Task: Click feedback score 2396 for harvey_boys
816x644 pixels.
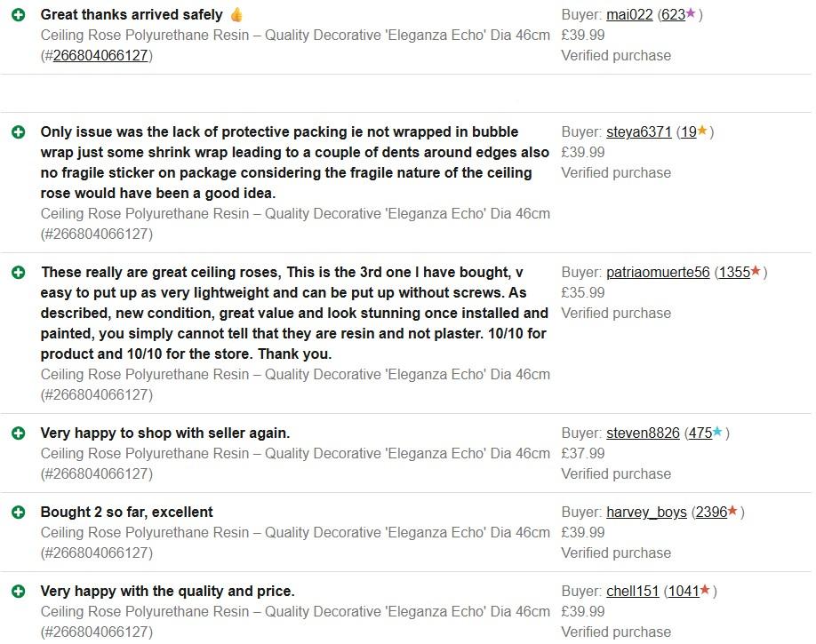Action: [x=711, y=513]
